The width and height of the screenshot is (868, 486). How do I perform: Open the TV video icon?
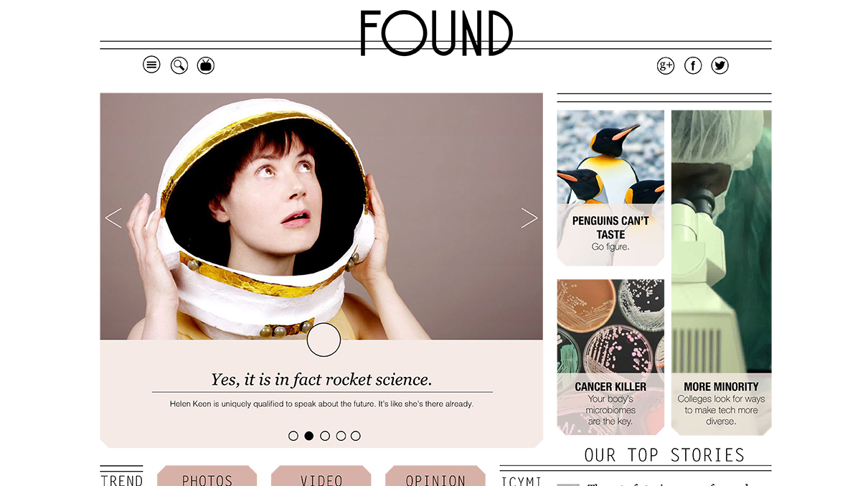[x=206, y=65]
